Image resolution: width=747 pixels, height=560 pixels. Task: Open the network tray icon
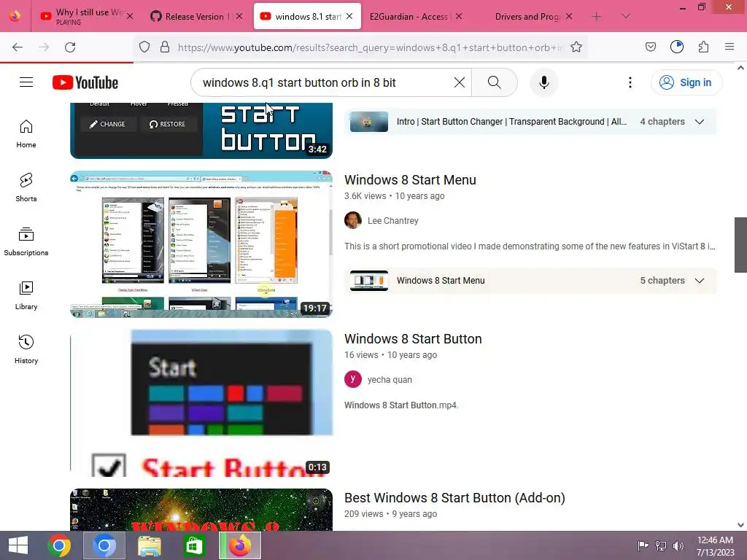pos(661,545)
